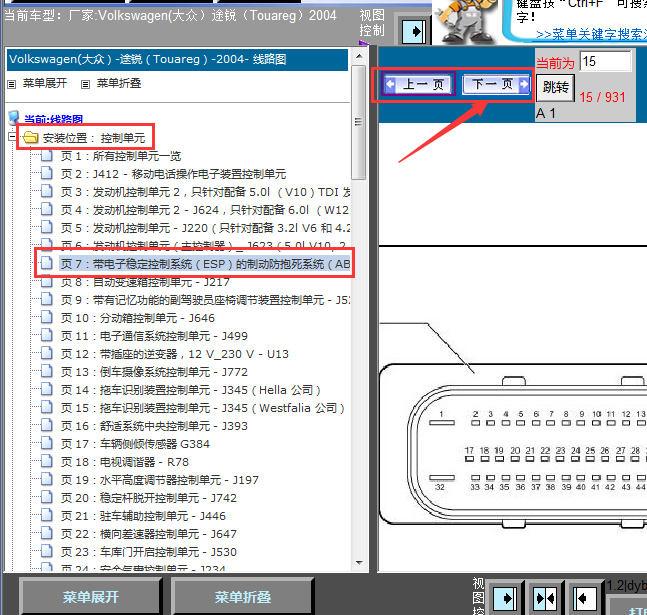This screenshot has width=647, height=615.
Task: Select 页 7 ESP 制动防抱死系统 entry
Action: click(x=205, y=264)
